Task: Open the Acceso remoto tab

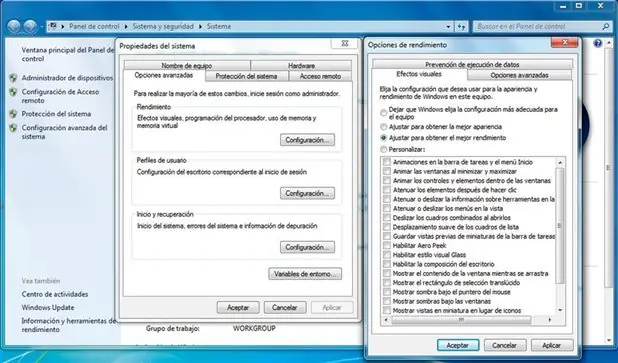Action: [x=320, y=76]
